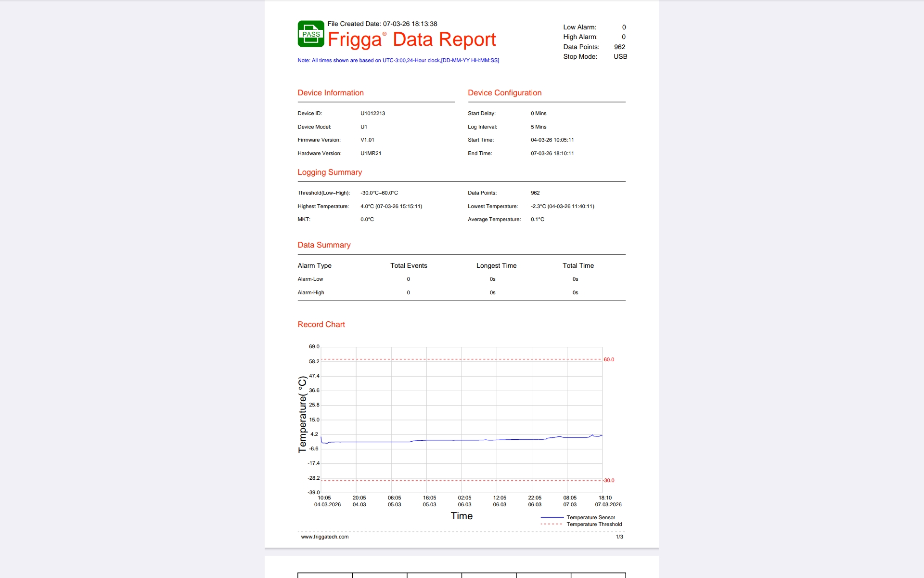Click the 60.0 high threshold label

coord(609,360)
